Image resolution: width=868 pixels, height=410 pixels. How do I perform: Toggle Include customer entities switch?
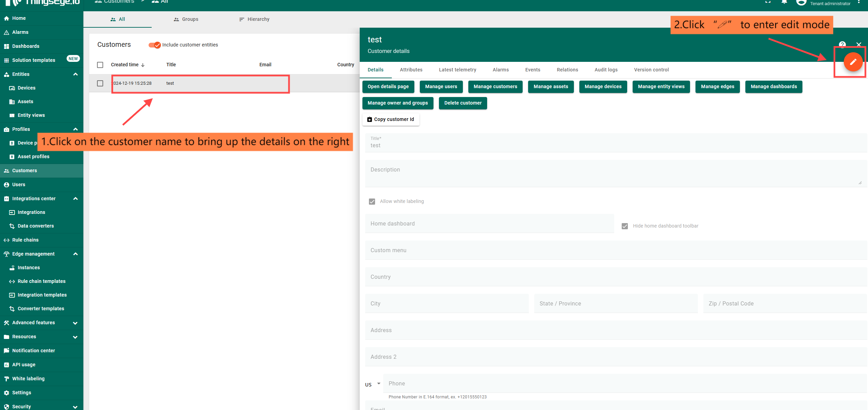(x=154, y=45)
